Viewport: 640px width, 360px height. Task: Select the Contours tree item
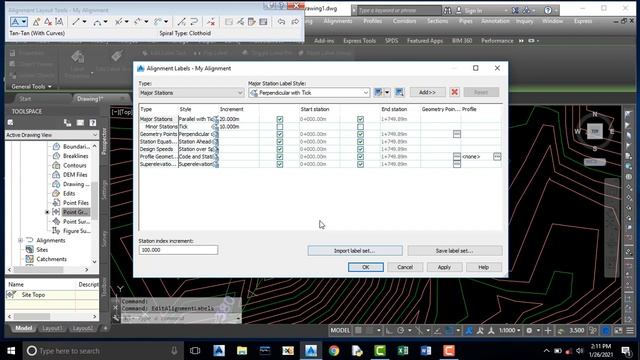[74, 165]
